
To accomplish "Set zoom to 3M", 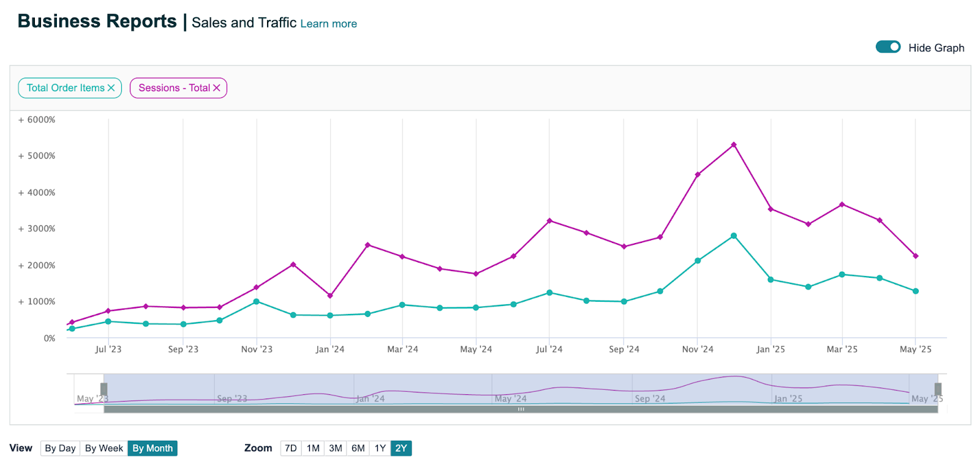I will click(x=336, y=448).
